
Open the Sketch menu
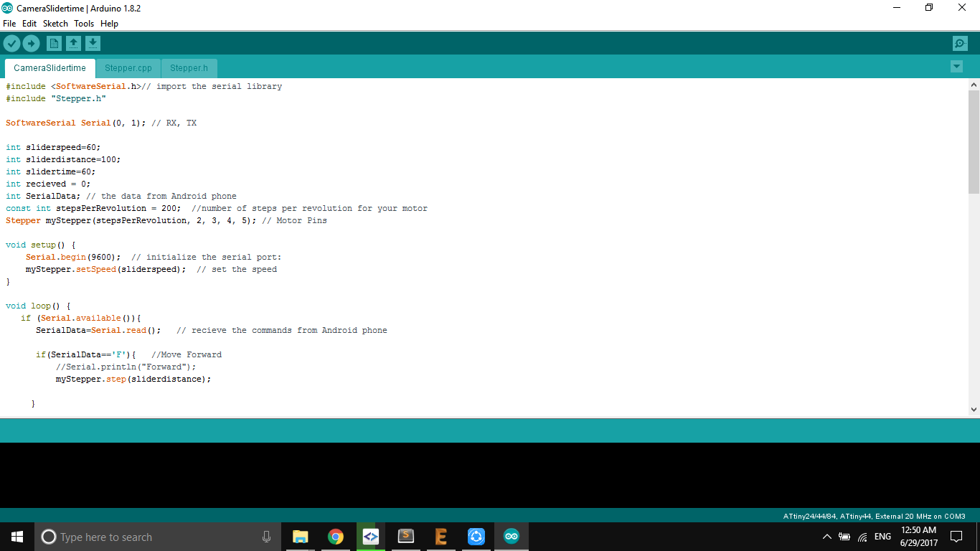[x=55, y=24]
